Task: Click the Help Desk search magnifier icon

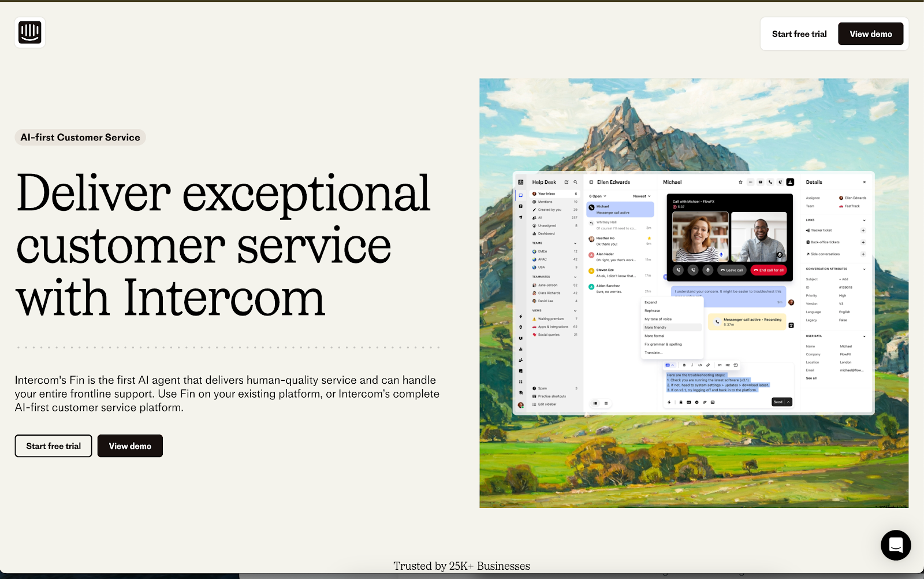Action: click(575, 182)
